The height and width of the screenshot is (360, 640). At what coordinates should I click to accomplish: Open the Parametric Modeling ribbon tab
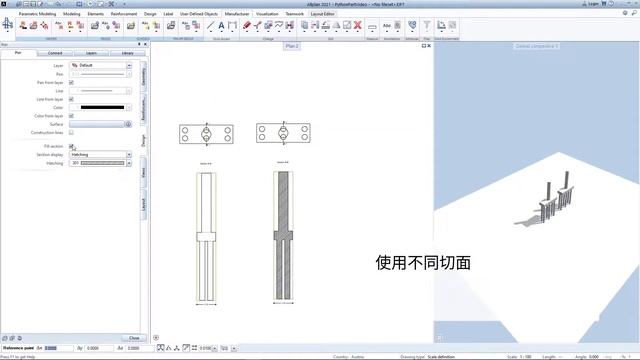(x=38, y=14)
